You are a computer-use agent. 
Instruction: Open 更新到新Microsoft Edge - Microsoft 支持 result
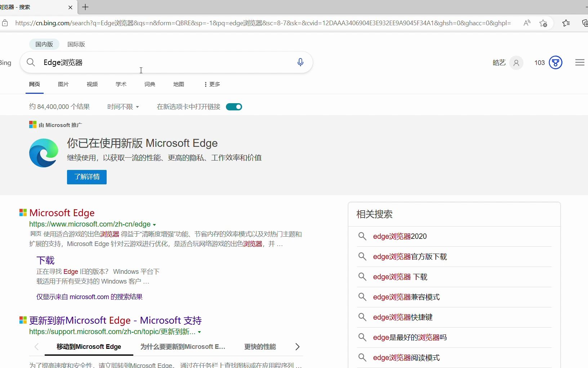point(115,320)
